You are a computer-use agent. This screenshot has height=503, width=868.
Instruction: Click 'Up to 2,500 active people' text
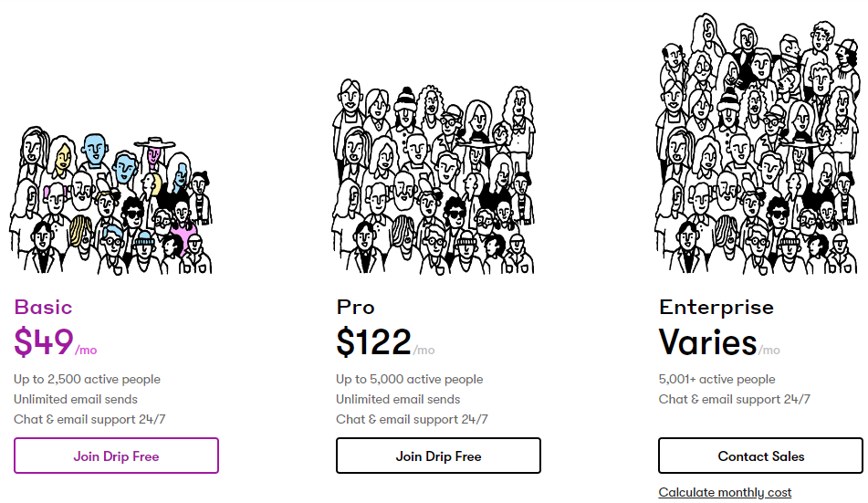point(87,379)
